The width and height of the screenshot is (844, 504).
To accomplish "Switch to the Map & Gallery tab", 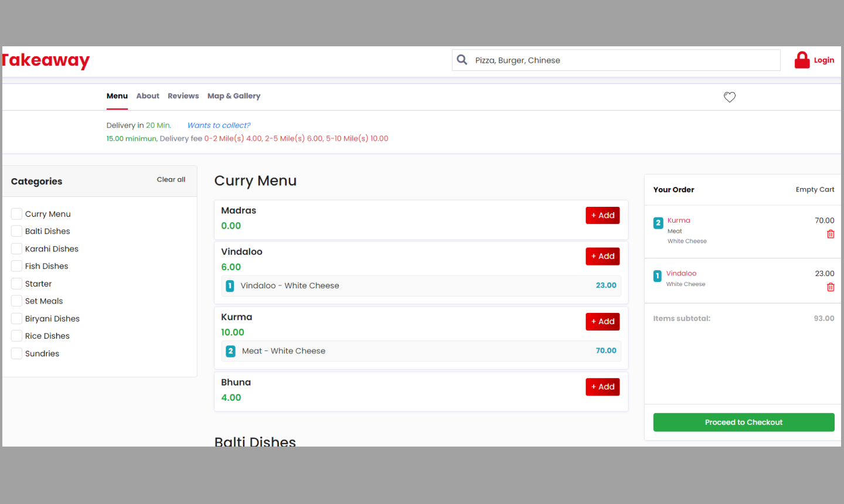I will coord(233,96).
